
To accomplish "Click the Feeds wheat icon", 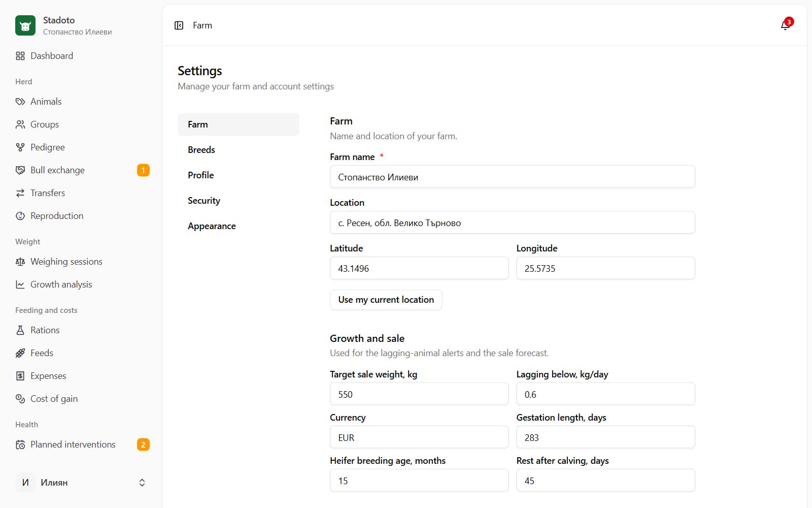I will click(20, 353).
